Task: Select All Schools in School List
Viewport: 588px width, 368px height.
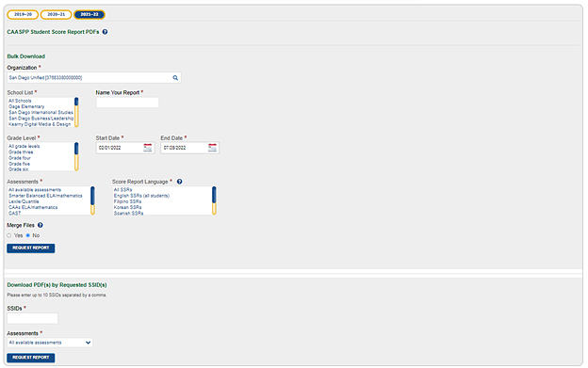Action: (x=20, y=101)
